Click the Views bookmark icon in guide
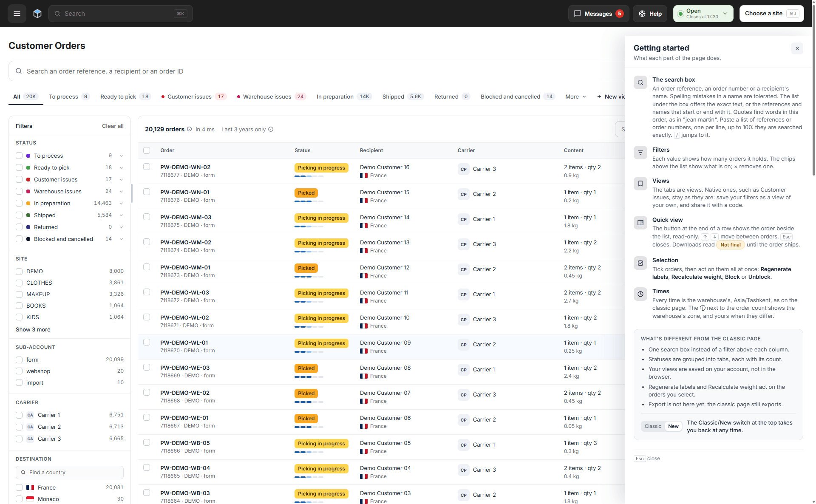This screenshot has width=816, height=504. pos(640,184)
